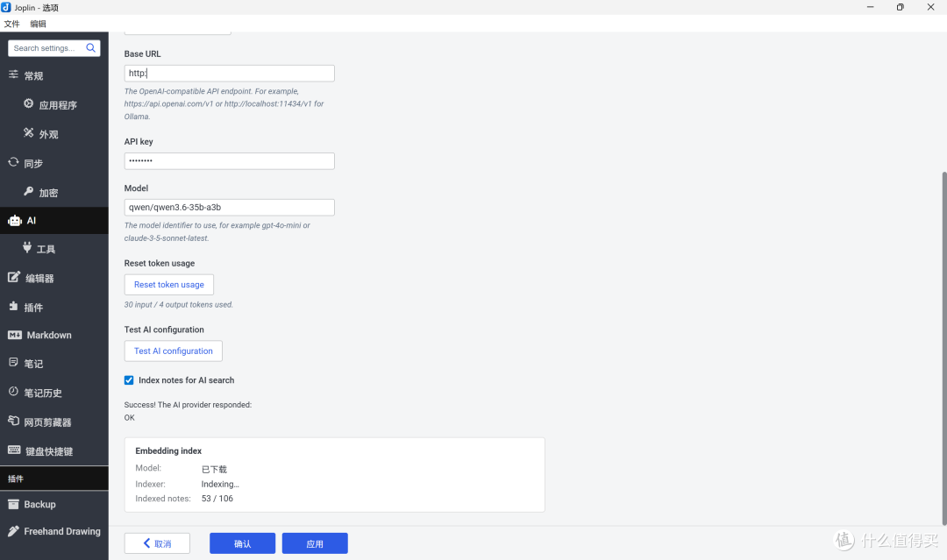Click the 插件 section header in sidebar

(54, 478)
